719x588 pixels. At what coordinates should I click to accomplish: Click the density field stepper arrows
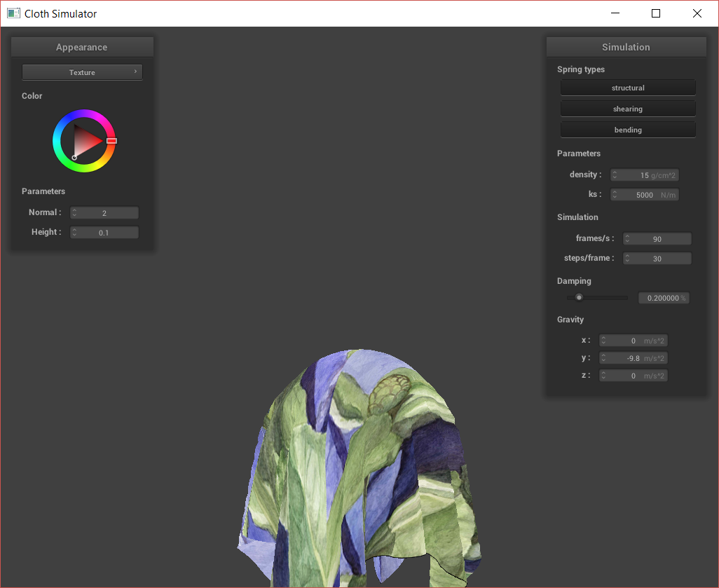tap(615, 175)
